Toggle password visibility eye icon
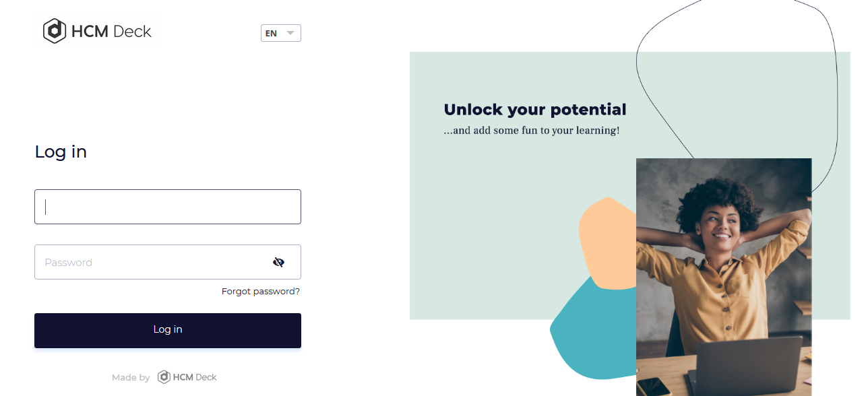The image size is (868, 396). (x=279, y=262)
